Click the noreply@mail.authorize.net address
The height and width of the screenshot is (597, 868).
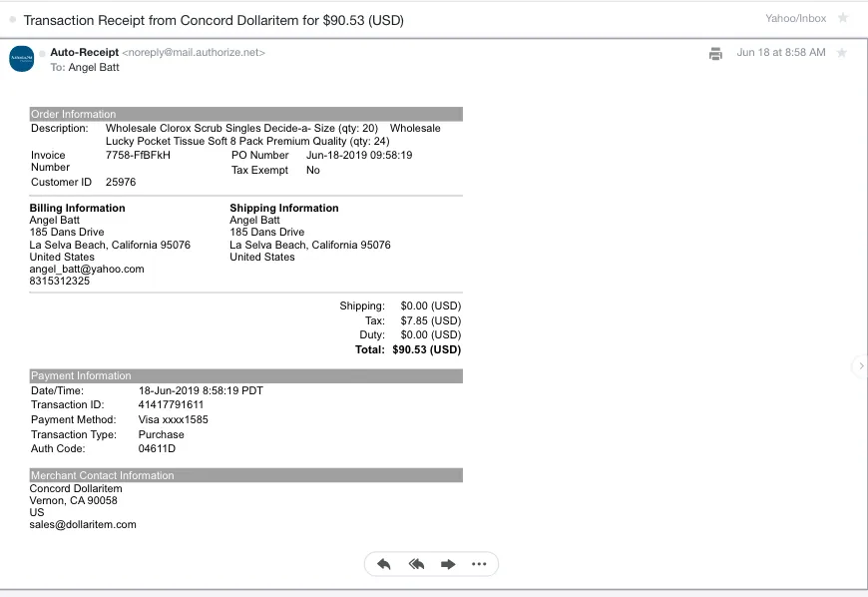[194, 53]
